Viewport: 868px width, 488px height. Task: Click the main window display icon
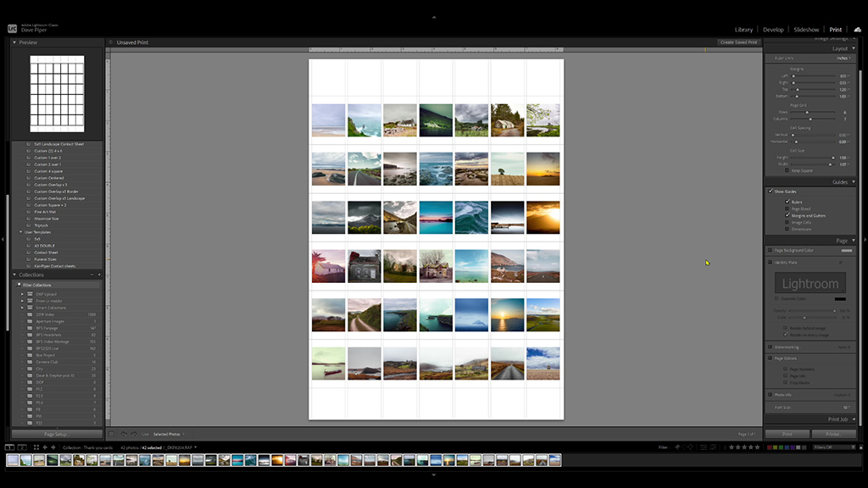pos(9,447)
